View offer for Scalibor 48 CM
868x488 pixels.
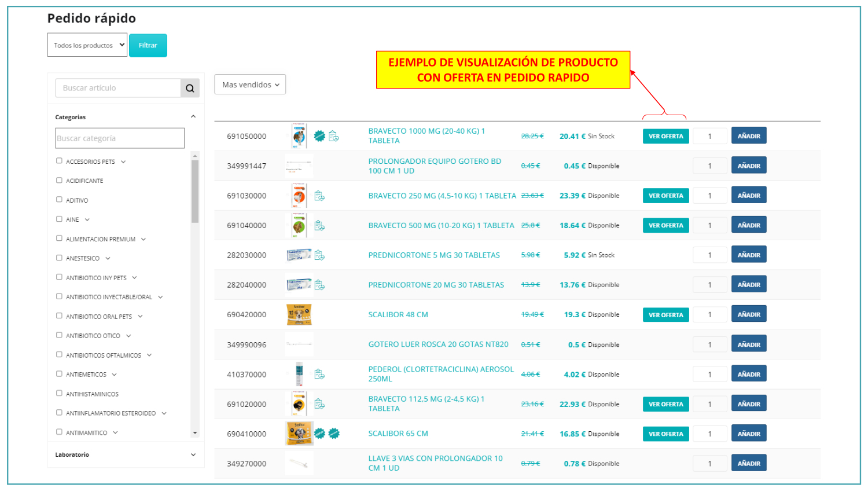(666, 315)
